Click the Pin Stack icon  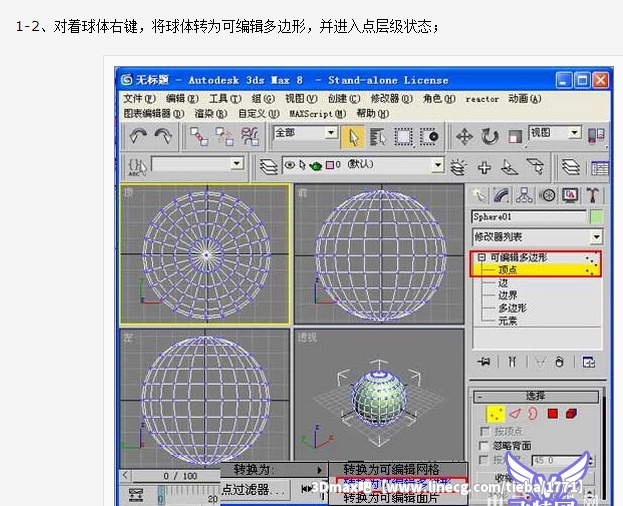[x=484, y=362]
